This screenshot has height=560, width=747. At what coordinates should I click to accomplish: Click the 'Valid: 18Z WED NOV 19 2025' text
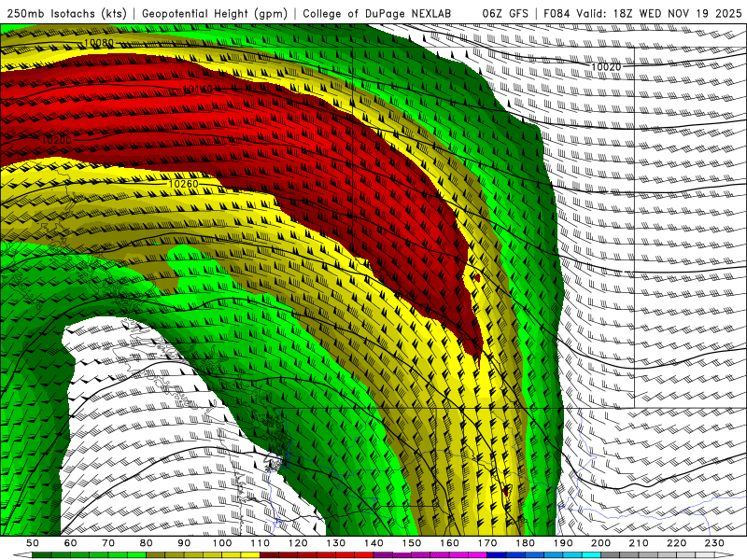659,14
